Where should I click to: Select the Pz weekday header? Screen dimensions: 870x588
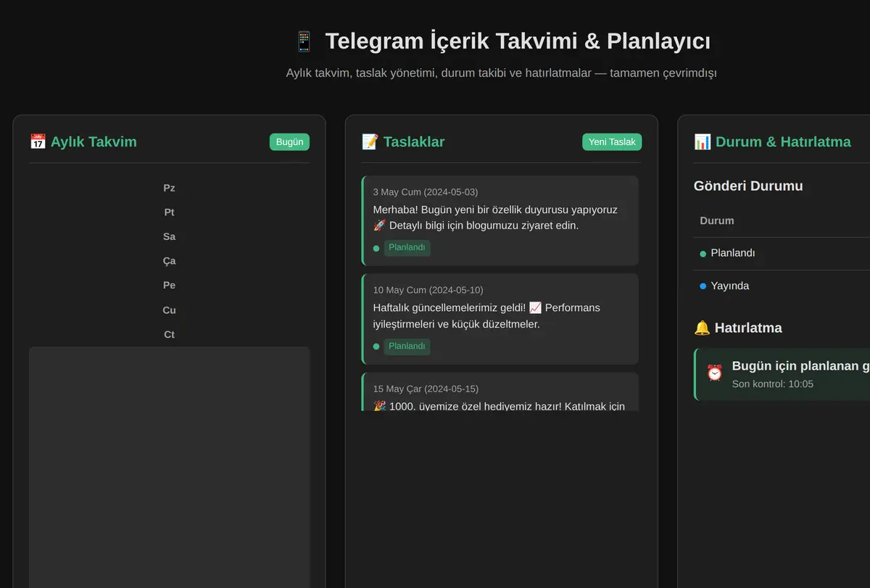point(169,188)
